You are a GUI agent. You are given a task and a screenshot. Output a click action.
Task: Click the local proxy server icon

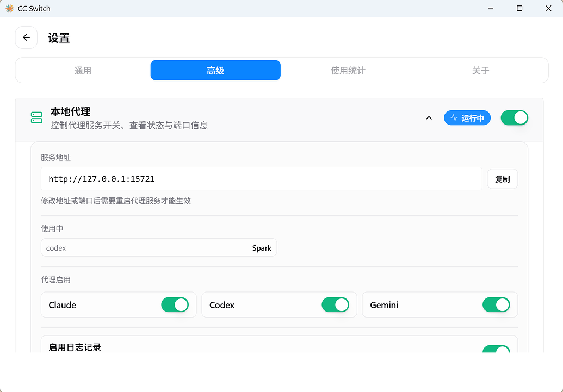[x=36, y=118]
